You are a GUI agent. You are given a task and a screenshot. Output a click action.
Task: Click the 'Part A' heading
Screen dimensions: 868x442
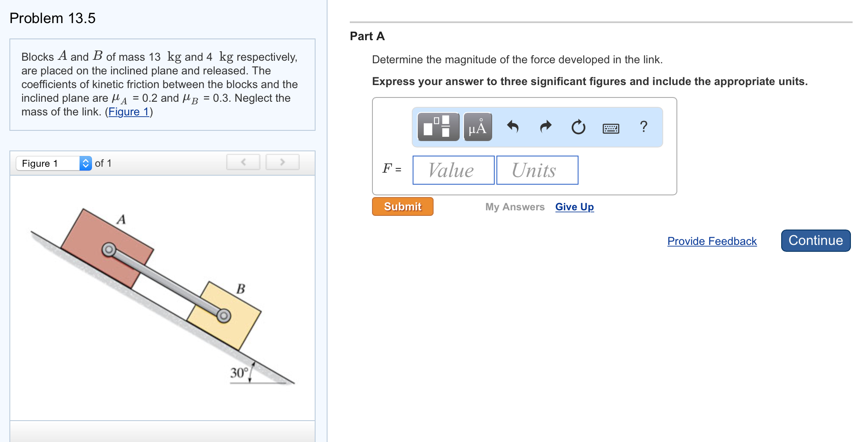(x=367, y=36)
